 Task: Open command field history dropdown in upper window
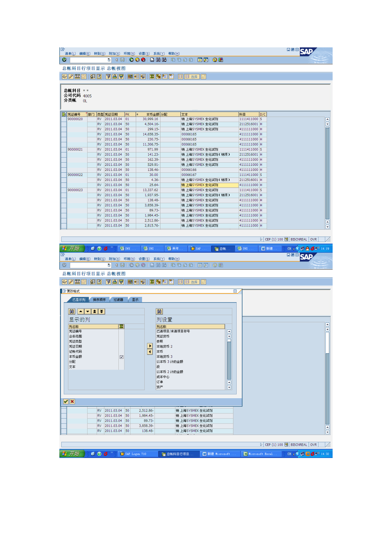click(109, 60)
